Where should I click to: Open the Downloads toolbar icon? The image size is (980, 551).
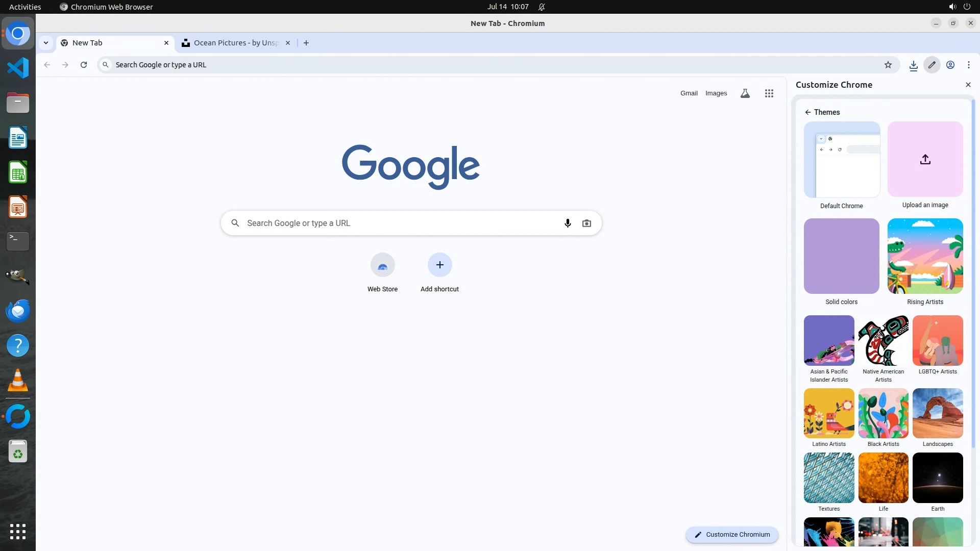913,65
